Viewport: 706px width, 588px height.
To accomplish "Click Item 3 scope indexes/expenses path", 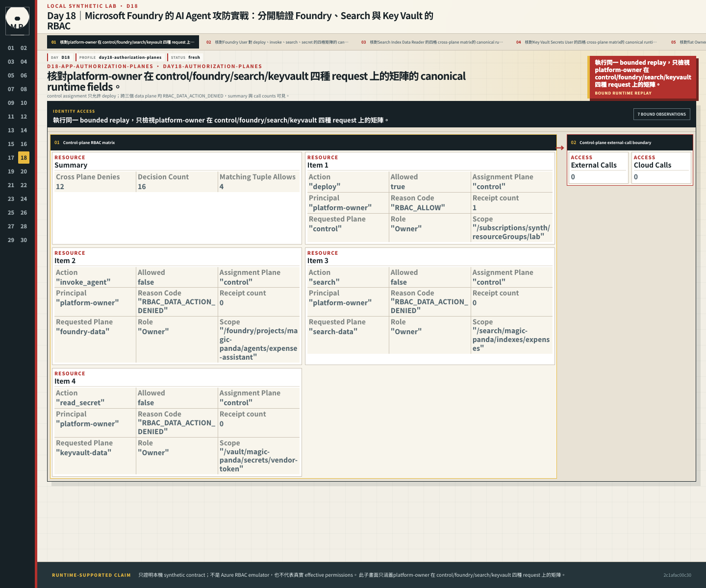I will point(511,340).
